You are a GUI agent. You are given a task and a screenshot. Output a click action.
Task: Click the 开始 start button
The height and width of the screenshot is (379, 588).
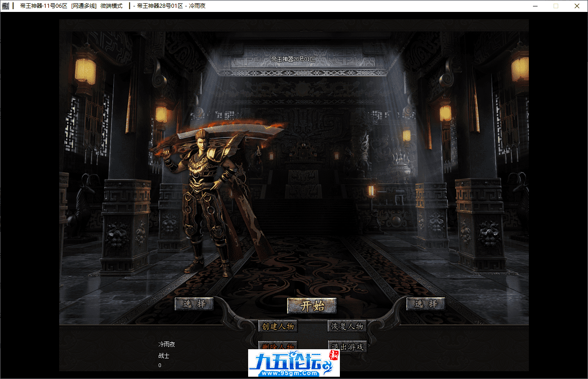tap(312, 306)
